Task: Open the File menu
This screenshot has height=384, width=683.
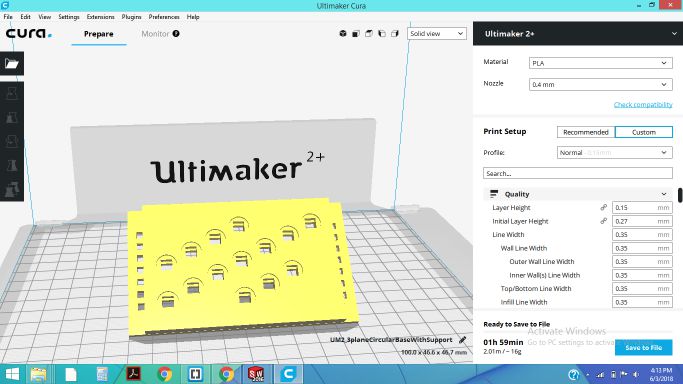Action: [x=8, y=17]
